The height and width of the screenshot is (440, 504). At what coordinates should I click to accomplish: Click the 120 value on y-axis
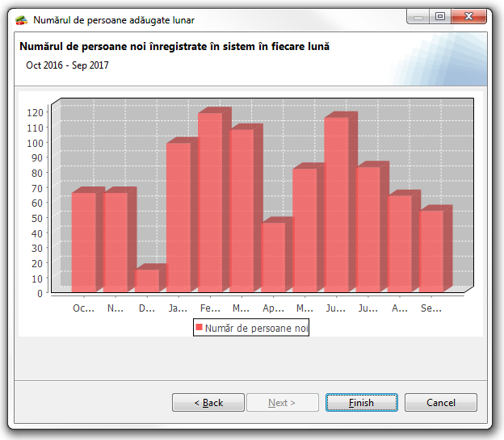pyautogui.click(x=34, y=112)
